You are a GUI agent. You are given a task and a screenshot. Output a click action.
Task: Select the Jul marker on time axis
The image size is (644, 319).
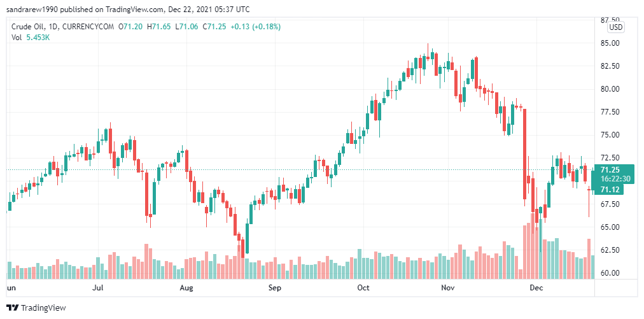tap(98, 288)
